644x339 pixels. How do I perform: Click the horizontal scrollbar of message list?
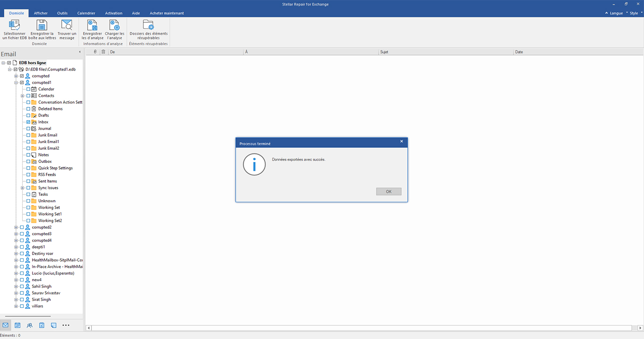(x=361, y=328)
